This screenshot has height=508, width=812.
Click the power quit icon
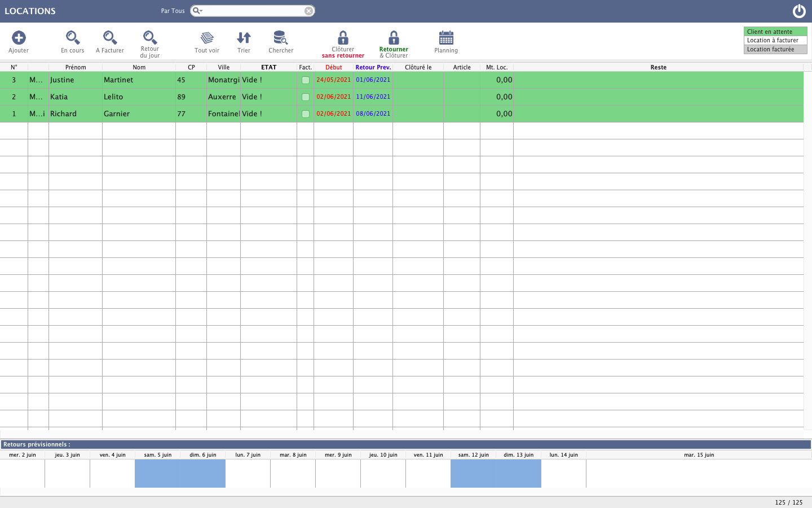[799, 11]
